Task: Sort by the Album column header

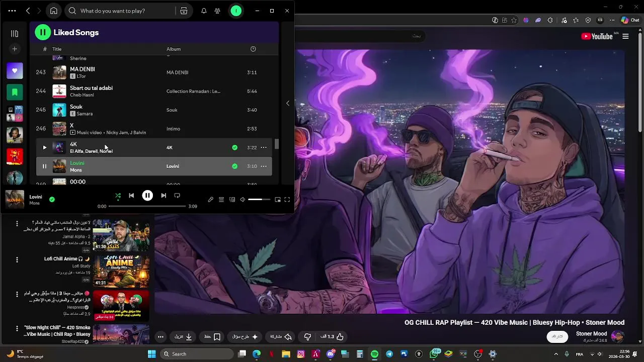Action: point(174,49)
